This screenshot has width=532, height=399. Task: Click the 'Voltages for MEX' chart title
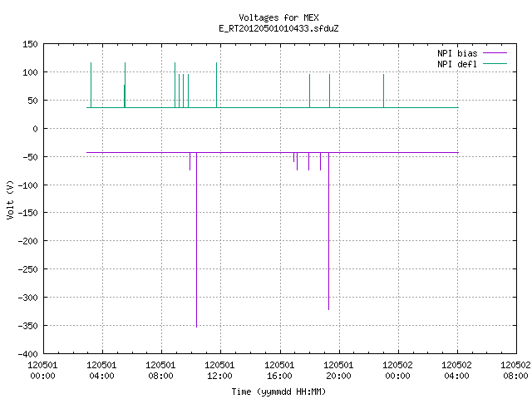coord(278,17)
